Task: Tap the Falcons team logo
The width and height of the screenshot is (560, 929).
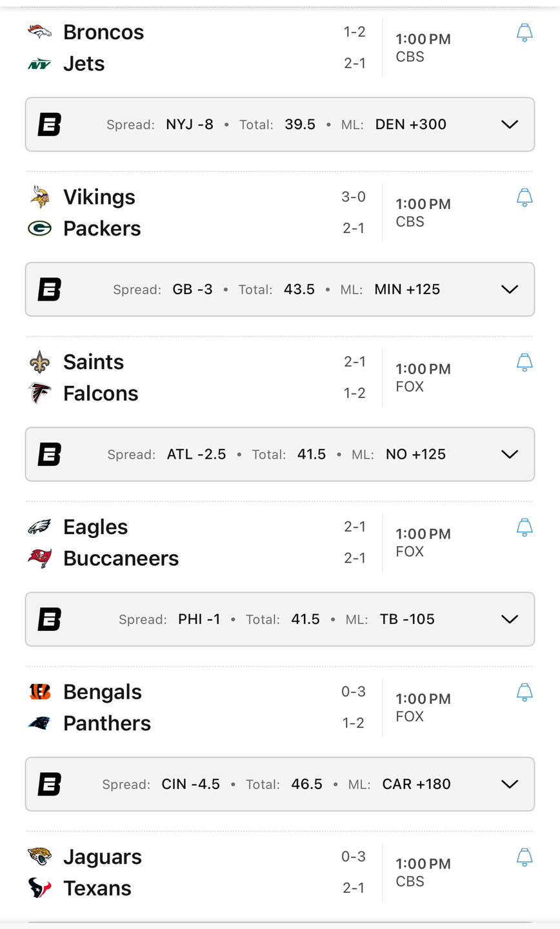Action: tap(39, 393)
